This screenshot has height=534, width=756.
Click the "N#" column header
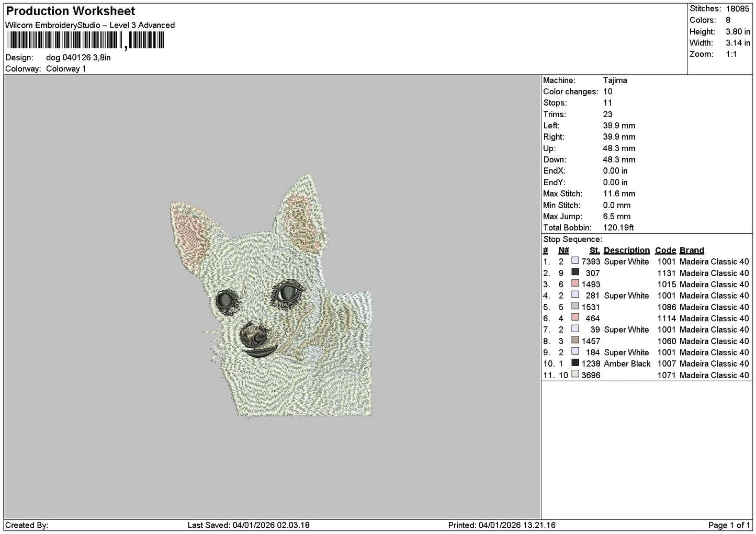[x=563, y=251]
